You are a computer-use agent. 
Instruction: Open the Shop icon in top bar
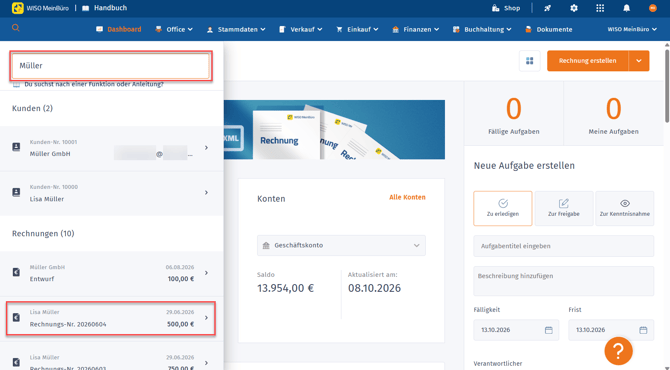point(496,8)
